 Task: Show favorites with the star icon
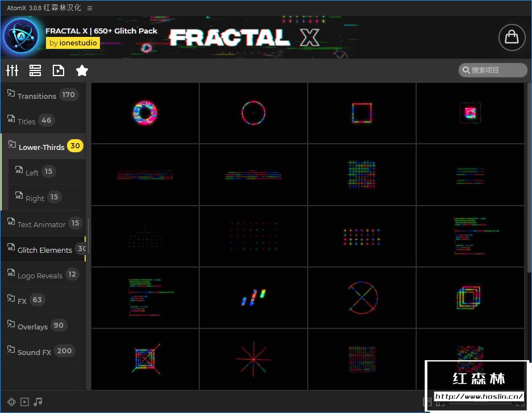[82, 70]
